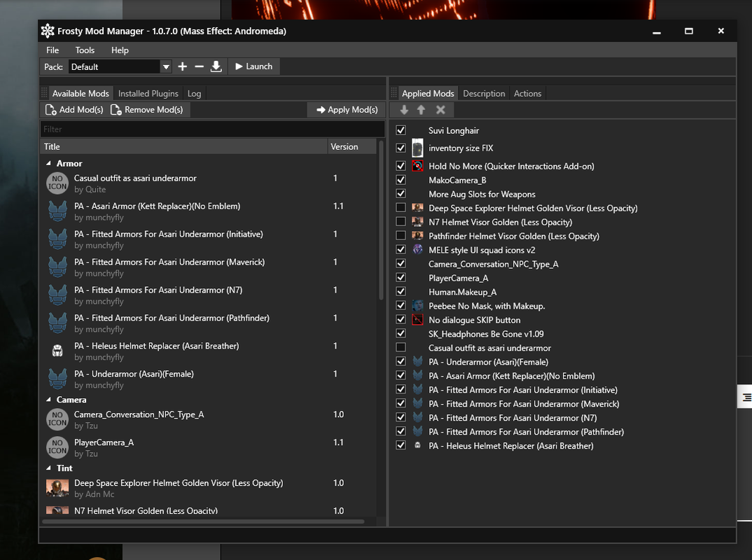752x560 pixels.
Task: Click Peebee No Mask mod icon
Action: pos(418,306)
